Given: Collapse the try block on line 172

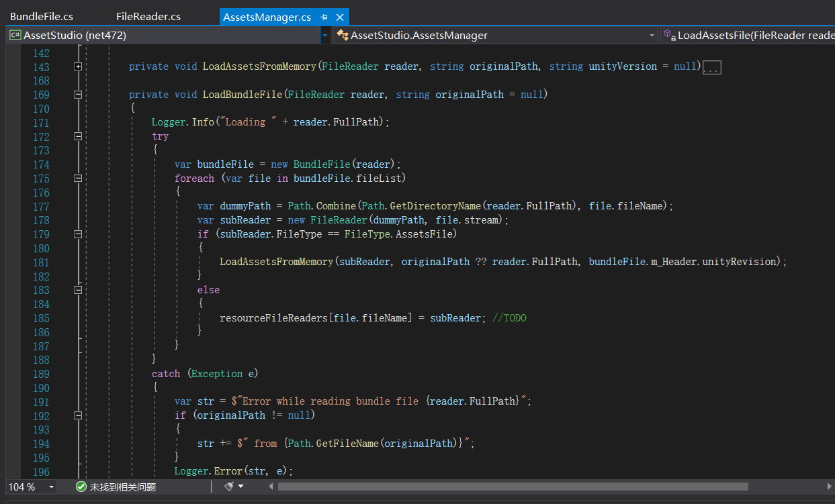Looking at the screenshot, I should click(78, 136).
